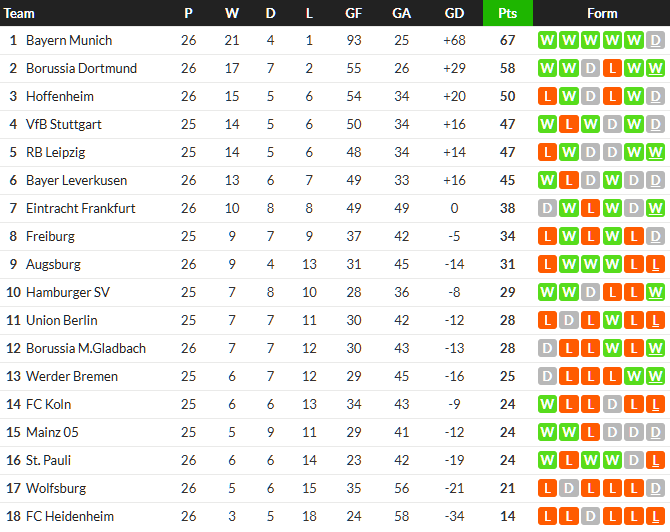Click St. Pauli's last orange L form badge
Image resolution: width=670 pixels, height=532 pixels.
[656, 461]
